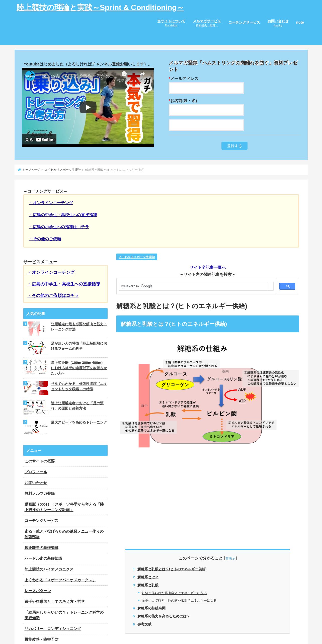Click the glycolysis diagram image
The height and width of the screenshot is (644, 322).
208,395
